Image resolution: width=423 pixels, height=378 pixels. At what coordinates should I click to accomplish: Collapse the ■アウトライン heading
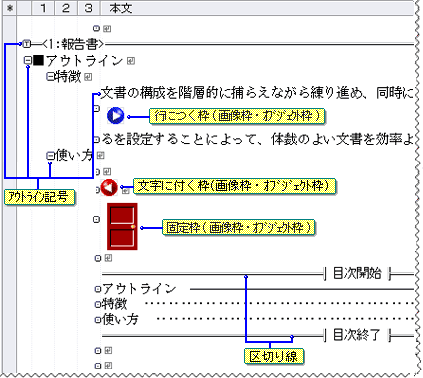coord(28,60)
